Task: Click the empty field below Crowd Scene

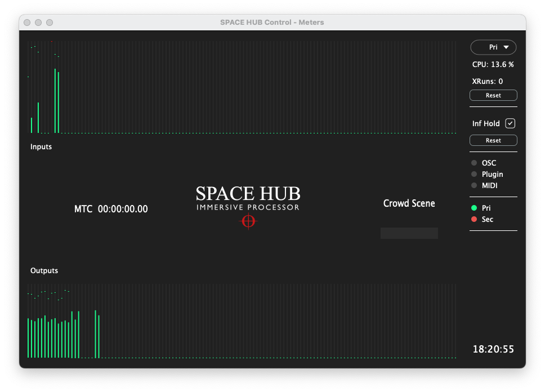Action: [409, 233]
